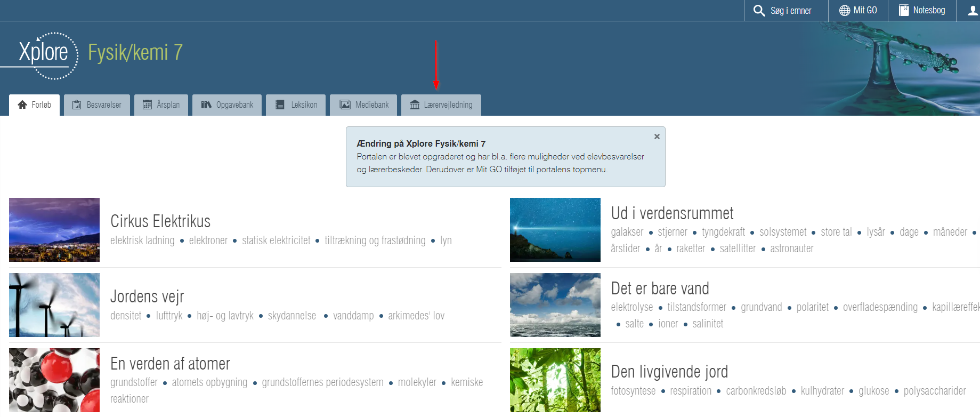Click the user profile icon

[x=973, y=11]
